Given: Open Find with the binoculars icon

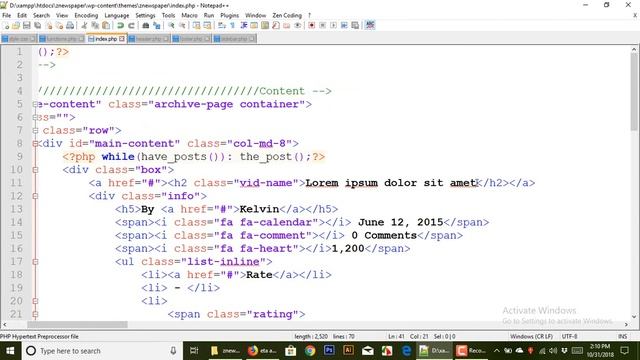Looking at the screenshot, I should pos(146,25).
